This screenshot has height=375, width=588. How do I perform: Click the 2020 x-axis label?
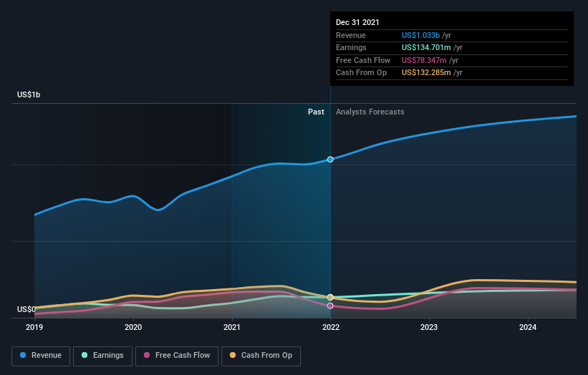click(133, 328)
